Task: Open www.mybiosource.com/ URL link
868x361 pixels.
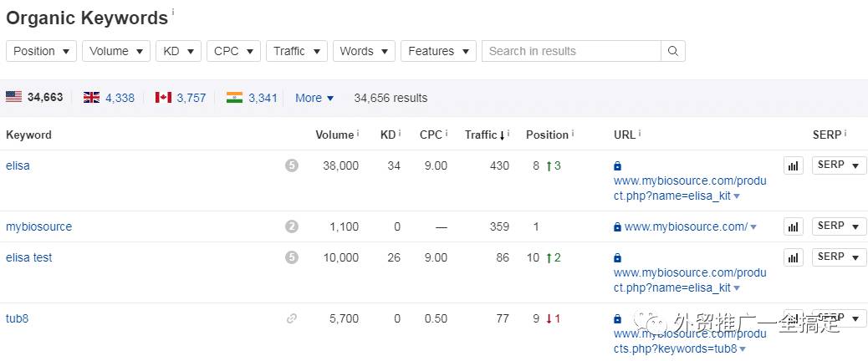Action: point(686,226)
